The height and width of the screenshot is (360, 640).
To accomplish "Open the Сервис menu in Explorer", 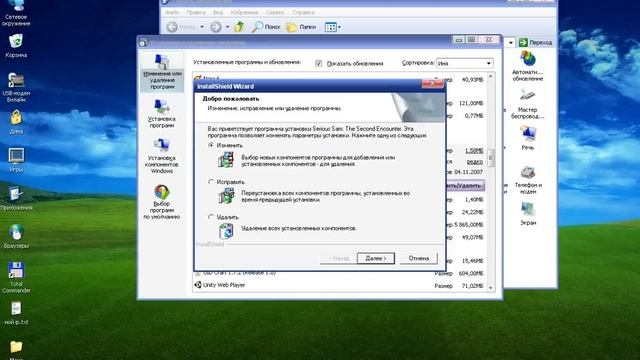I will coord(275,12).
